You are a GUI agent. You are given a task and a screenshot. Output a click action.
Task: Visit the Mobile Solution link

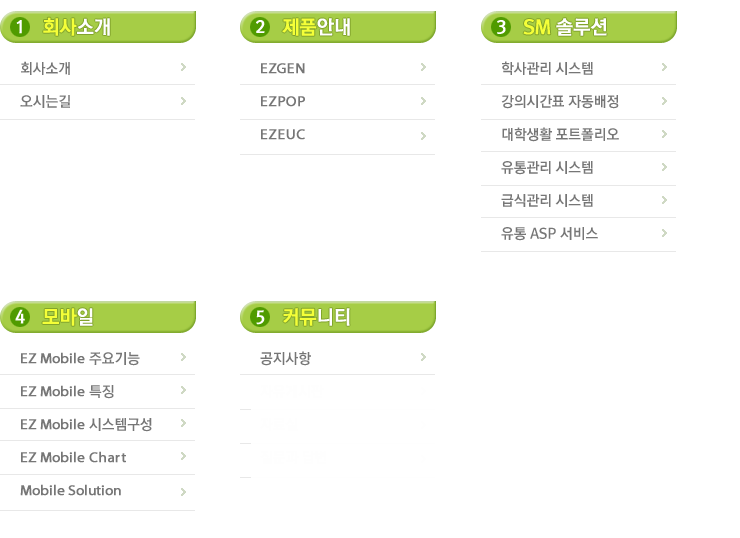pos(70,490)
